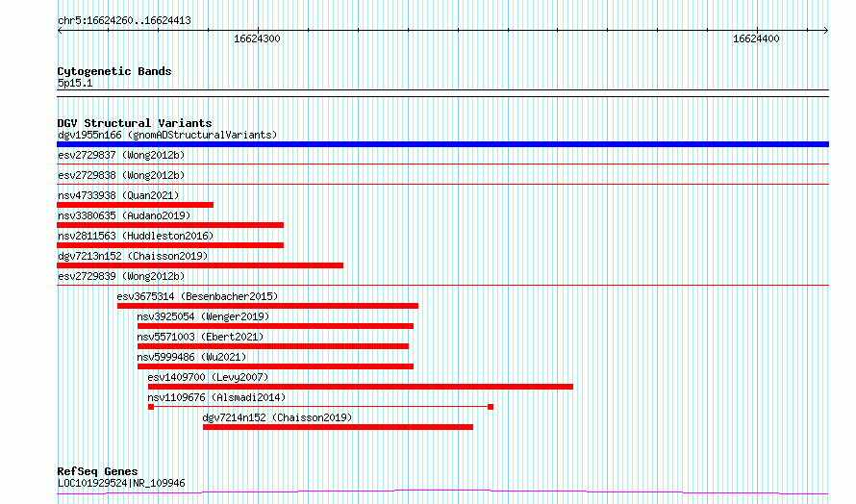This screenshot has height=504, width=856.
Task: Click the nsv5571003 Ebert2021 red bar
Action: coord(273,346)
